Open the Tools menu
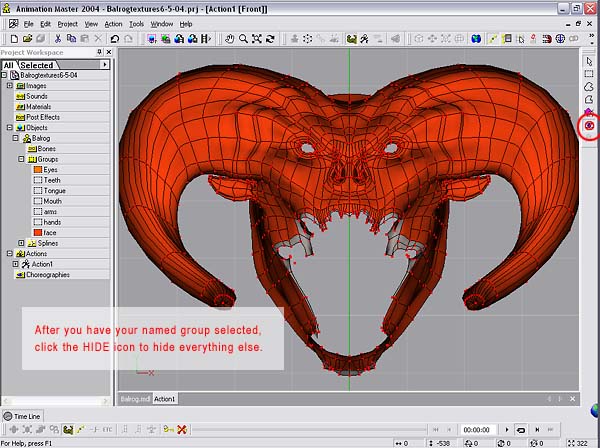The image size is (600, 448). coord(136,23)
